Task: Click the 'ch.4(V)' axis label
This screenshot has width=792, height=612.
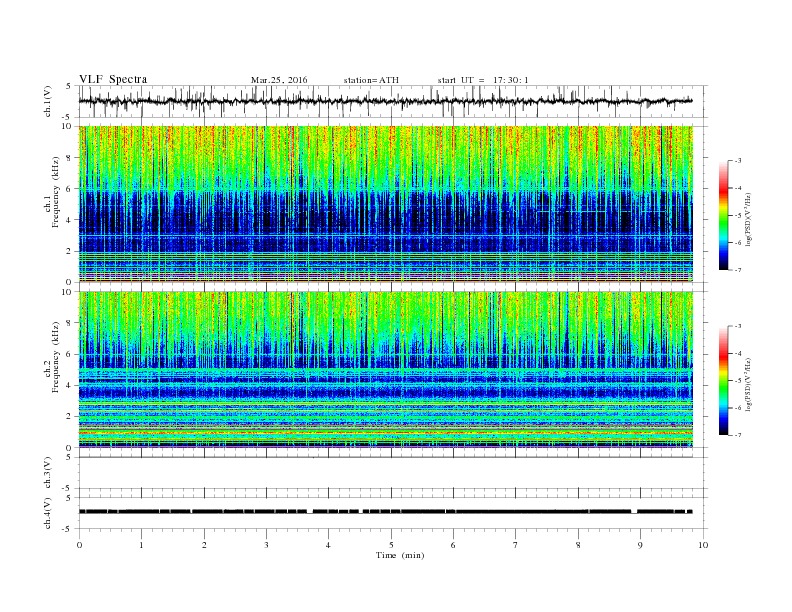Action: [48, 513]
